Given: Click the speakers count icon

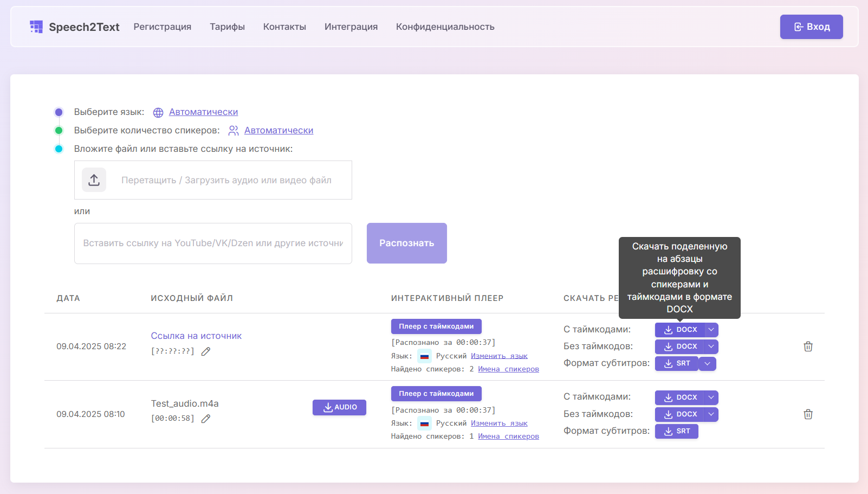Looking at the screenshot, I should click(x=234, y=130).
